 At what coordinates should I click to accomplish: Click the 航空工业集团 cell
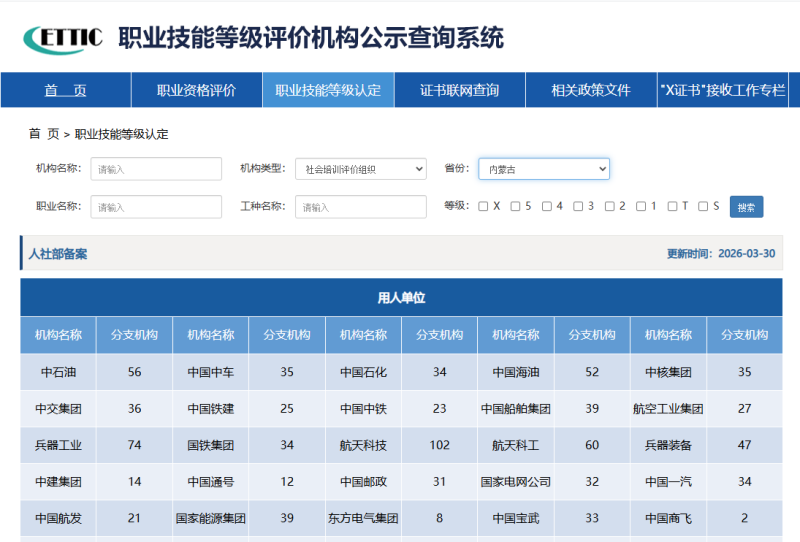tap(668, 409)
